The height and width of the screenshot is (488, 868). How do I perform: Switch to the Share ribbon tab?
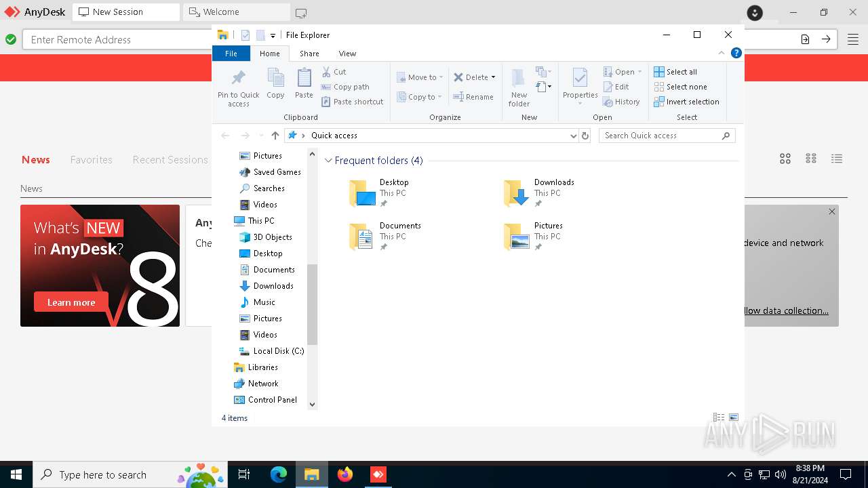[x=309, y=53]
